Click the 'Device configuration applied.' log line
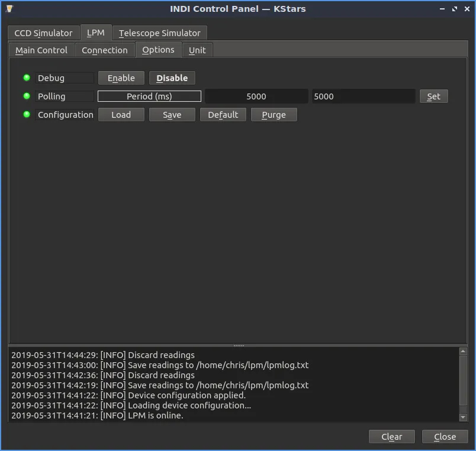Screen dimensions: 476x451 click(128, 395)
